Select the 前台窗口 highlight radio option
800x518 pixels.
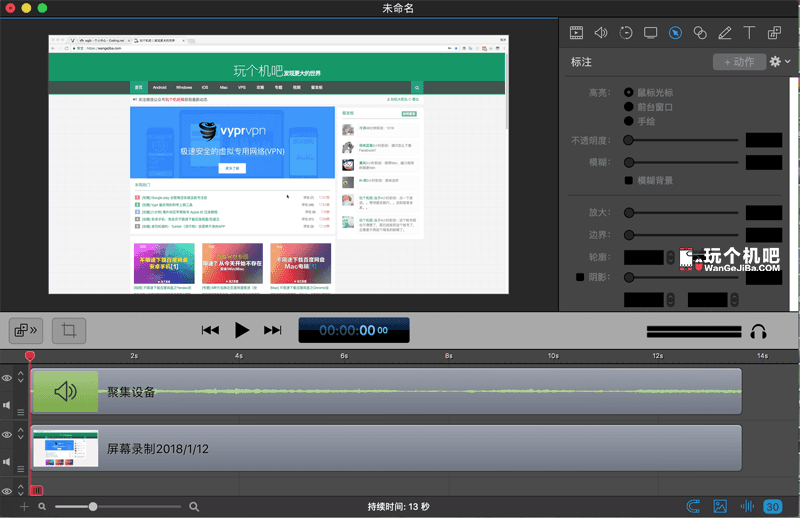pos(629,107)
